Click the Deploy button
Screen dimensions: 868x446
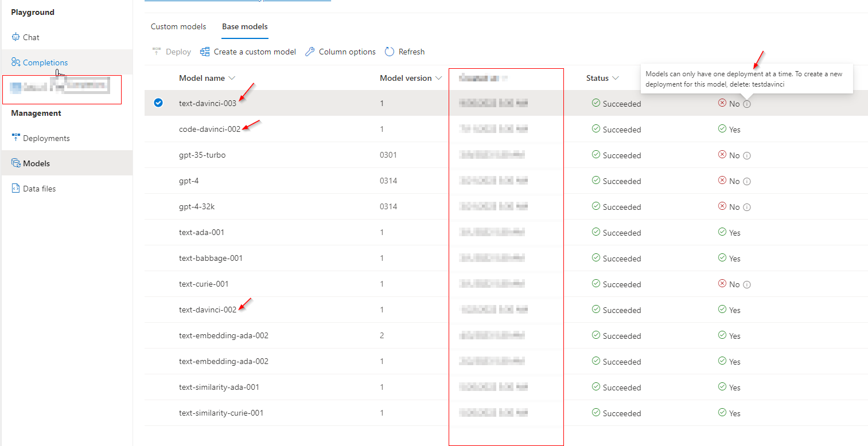click(170, 52)
